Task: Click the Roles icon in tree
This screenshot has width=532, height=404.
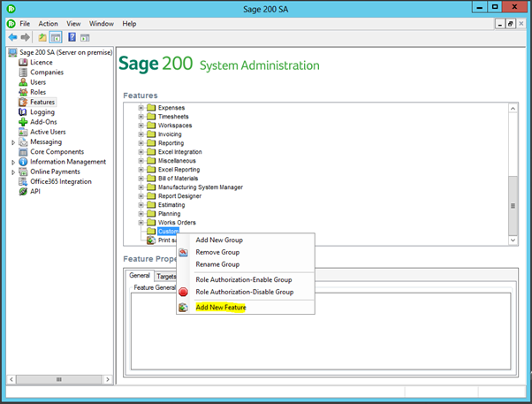Action: (x=23, y=92)
